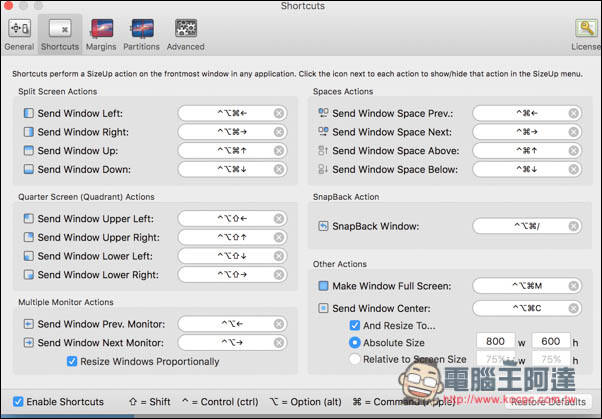The image size is (602, 419).
Task: Click the SnapBack Window shortcut recorder
Action: [x=527, y=226]
